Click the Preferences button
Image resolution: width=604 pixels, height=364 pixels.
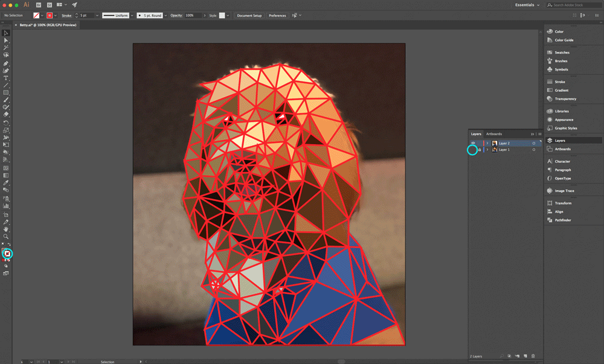[x=277, y=15]
